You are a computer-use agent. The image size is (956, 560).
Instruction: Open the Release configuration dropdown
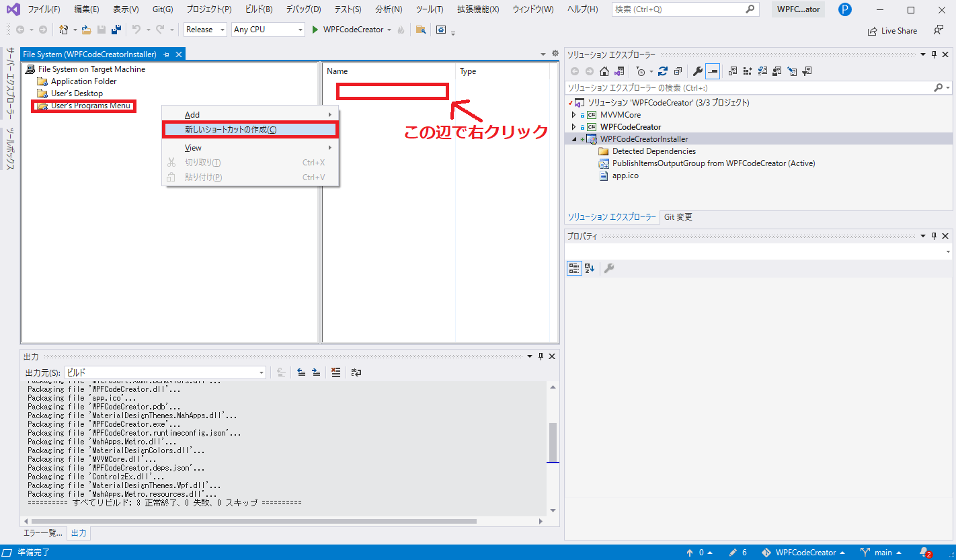[x=205, y=30]
